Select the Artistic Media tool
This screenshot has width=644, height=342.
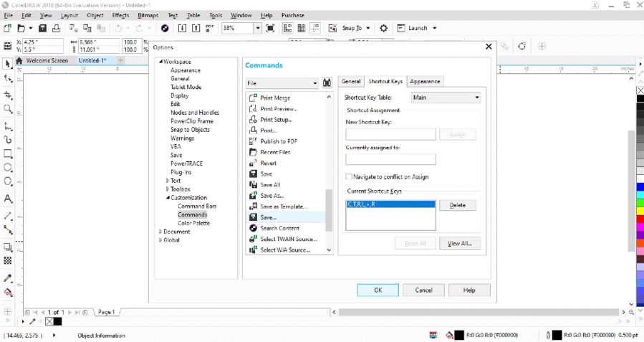click(x=7, y=140)
